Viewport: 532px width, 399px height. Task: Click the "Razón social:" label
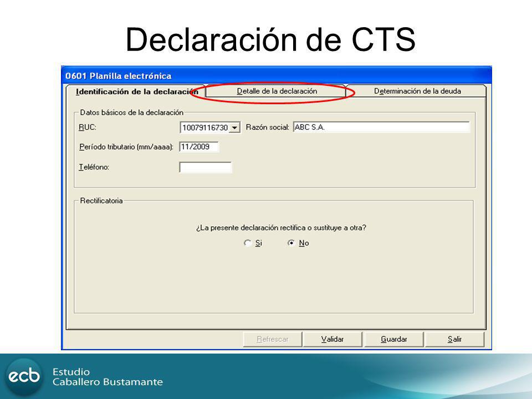point(267,127)
